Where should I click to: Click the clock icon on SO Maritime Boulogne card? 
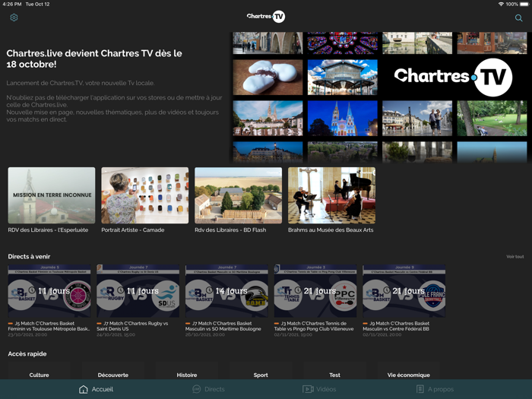click(209, 290)
